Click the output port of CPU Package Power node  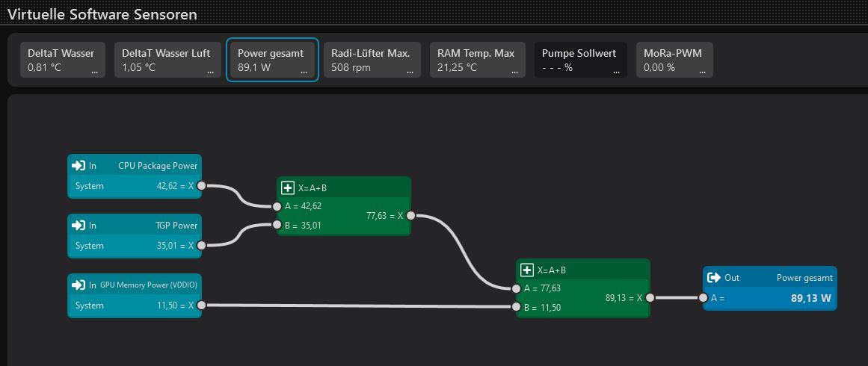pyautogui.click(x=201, y=186)
